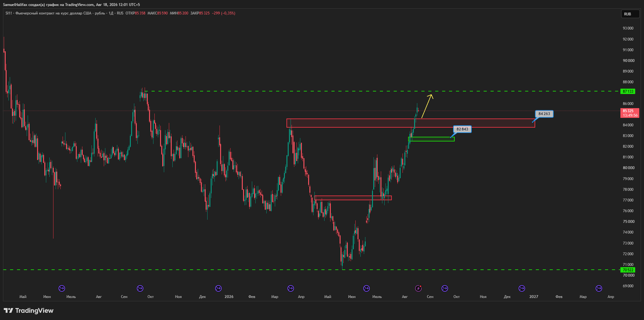Click the rollover icon before the 2026 label
This screenshot has width=644, height=320.
tap(218, 288)
